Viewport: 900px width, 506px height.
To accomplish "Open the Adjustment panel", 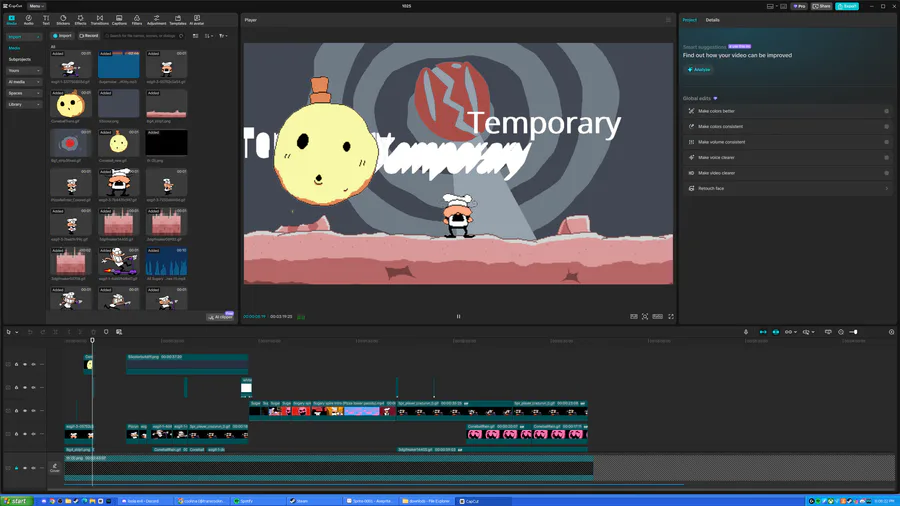I will pos(156,20).
